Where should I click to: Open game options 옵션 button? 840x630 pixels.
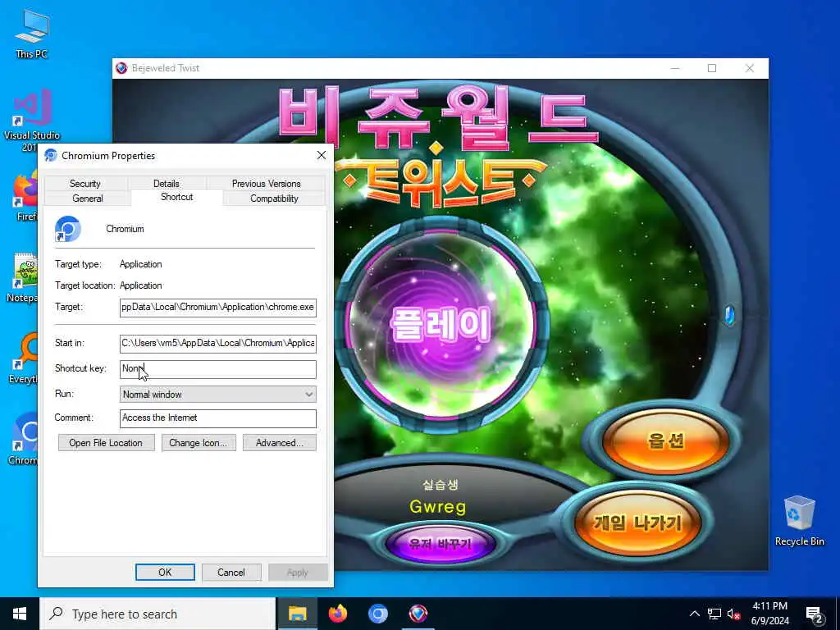click(x=665, y=441)
